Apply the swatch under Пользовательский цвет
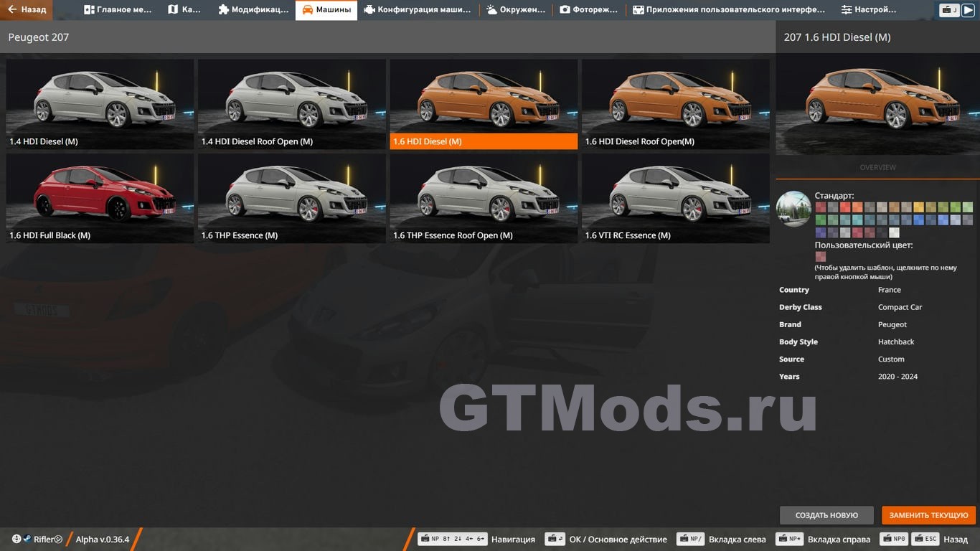Screen dimensions: 980x551 (821, 256)
